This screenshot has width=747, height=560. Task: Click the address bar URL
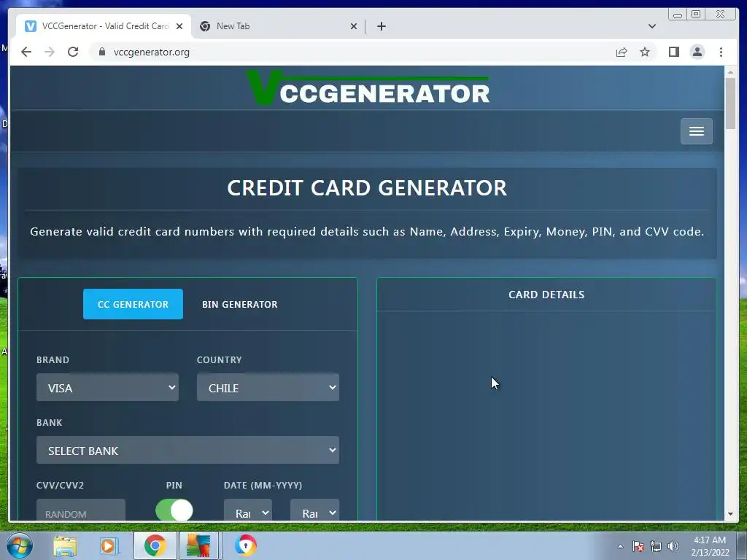(152, 52)
